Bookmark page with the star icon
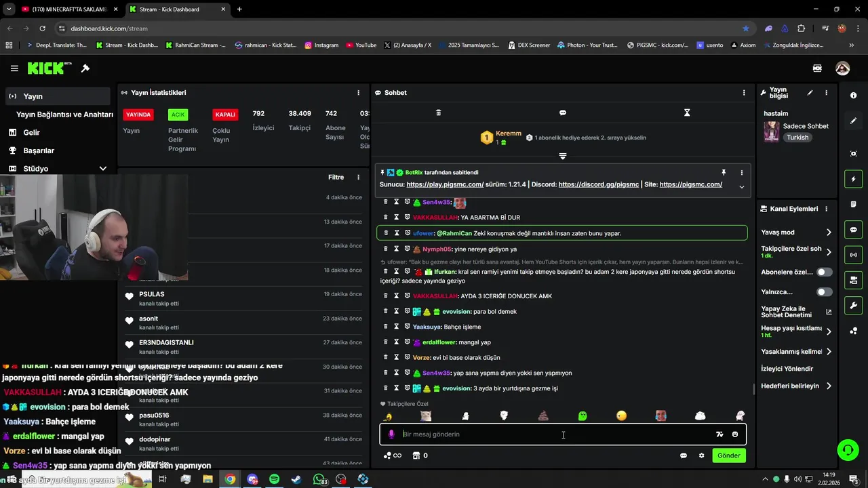Image resolution: width=868 pixels, height=488 pixels. pyautogui.click(x=746, y=28)
